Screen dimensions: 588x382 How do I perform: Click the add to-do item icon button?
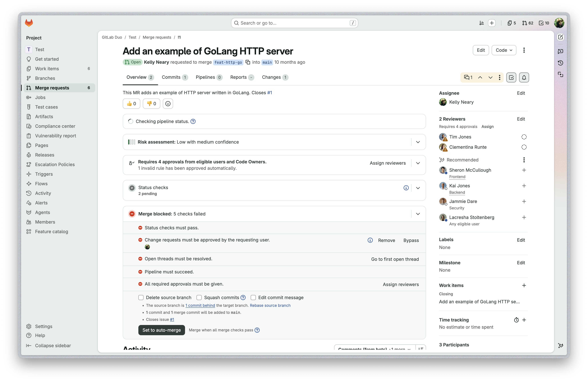(x=511, y=78)
